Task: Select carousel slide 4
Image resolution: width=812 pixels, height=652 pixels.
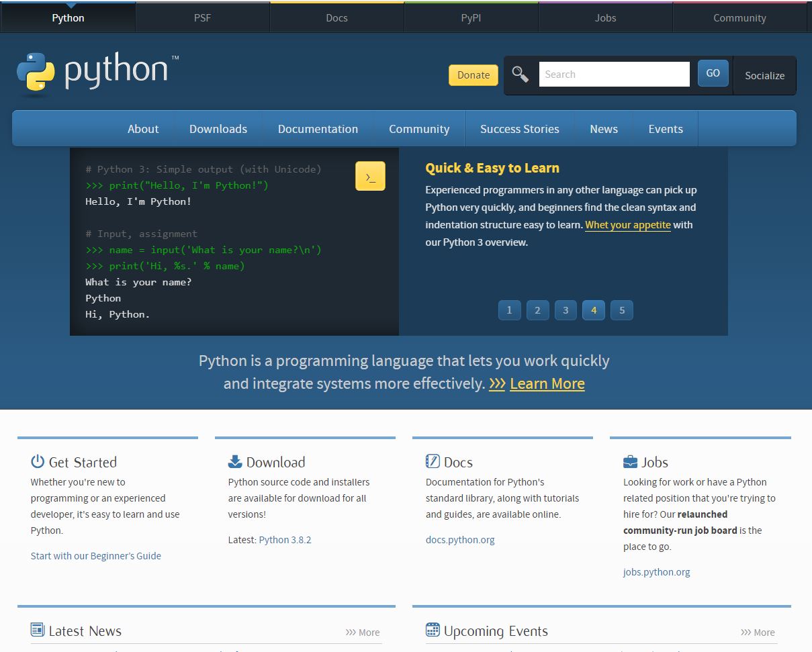Action: (x=594, y=310)
